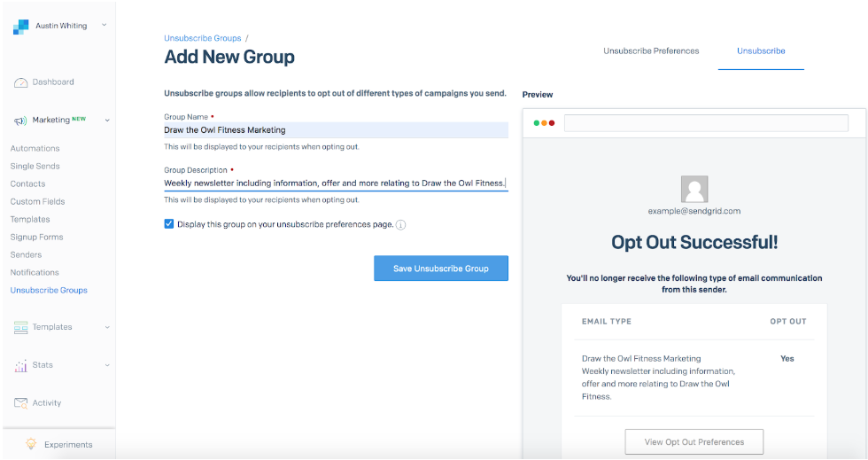The width and height of the screenshot is (868, 460).
Task: Click the Templates layout icon
Action: 20,328
